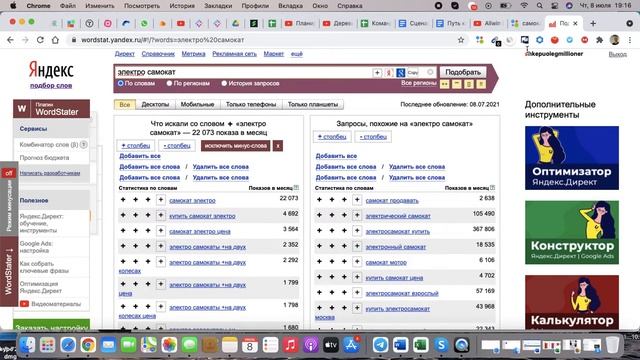Open the 'История' menu in menu bar

point(182,6)
